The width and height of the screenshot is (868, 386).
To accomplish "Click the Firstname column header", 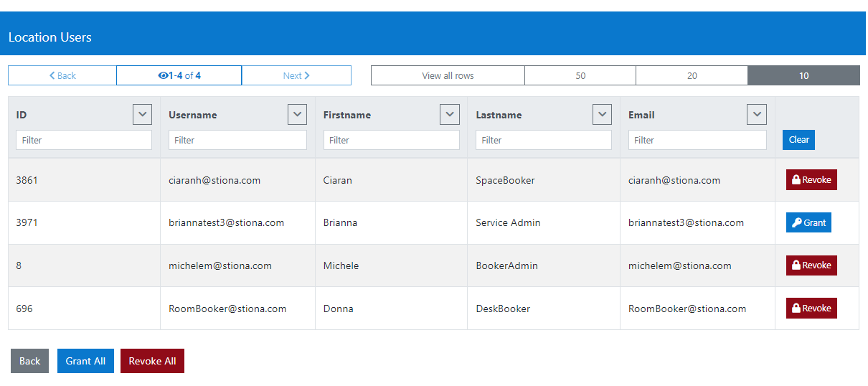I will point(346,115).
